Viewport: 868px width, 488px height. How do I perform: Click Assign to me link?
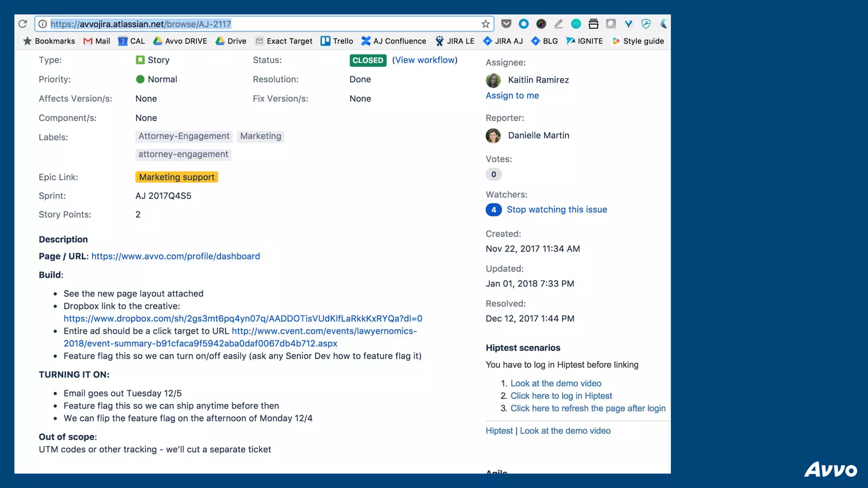pos(512,96)
